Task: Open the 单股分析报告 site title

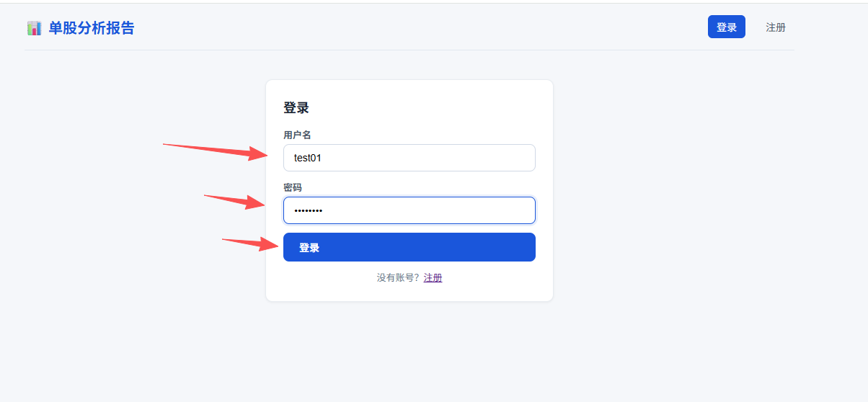Action: [x=92, y=28]
